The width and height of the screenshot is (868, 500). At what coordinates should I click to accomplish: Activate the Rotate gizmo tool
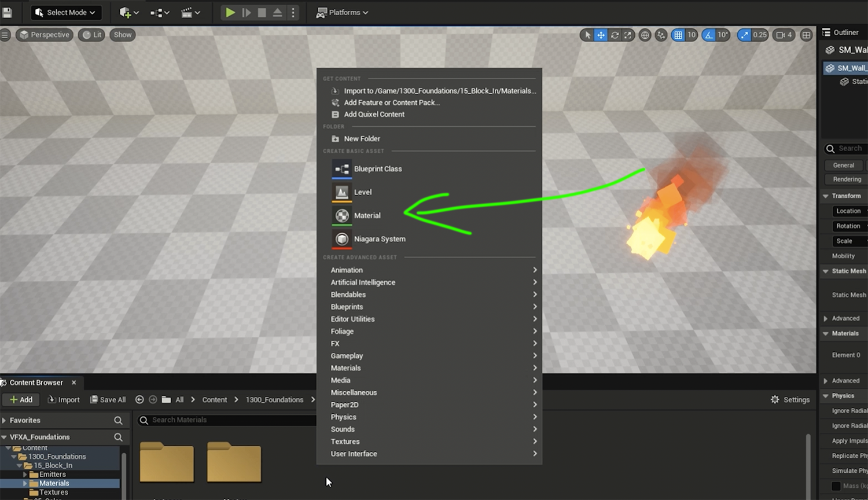615,35
